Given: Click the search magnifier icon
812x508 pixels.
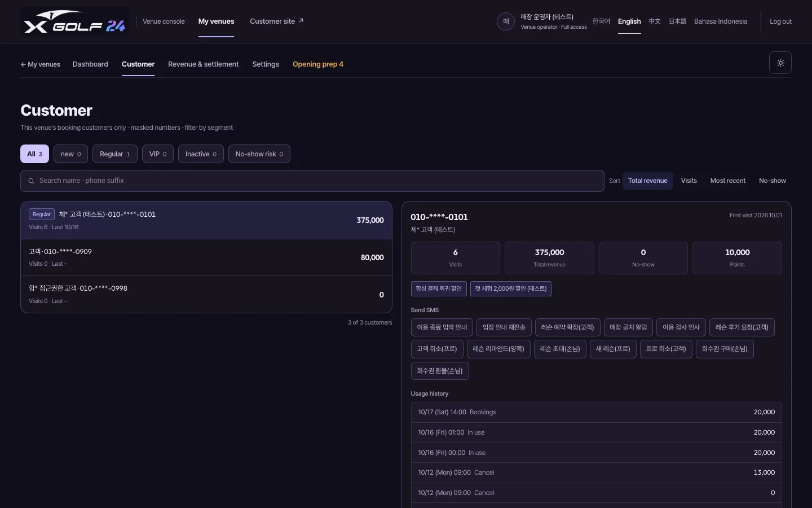Looking at the screenshot, I should tap(31, 181).
